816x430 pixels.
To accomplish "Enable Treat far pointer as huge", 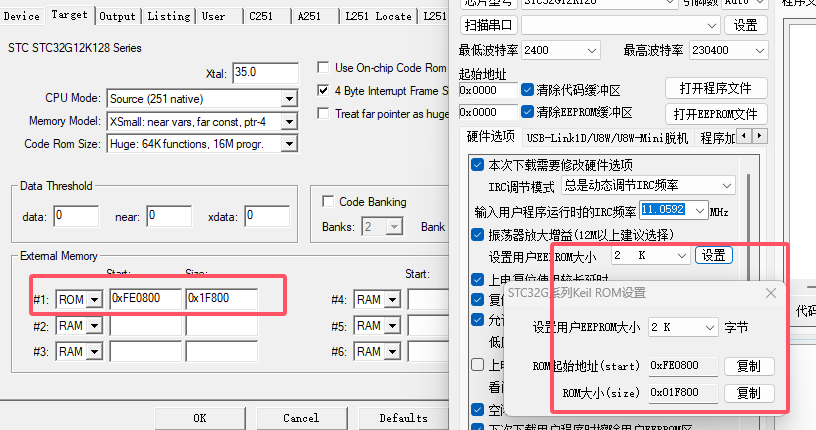I will coord(323,113).
